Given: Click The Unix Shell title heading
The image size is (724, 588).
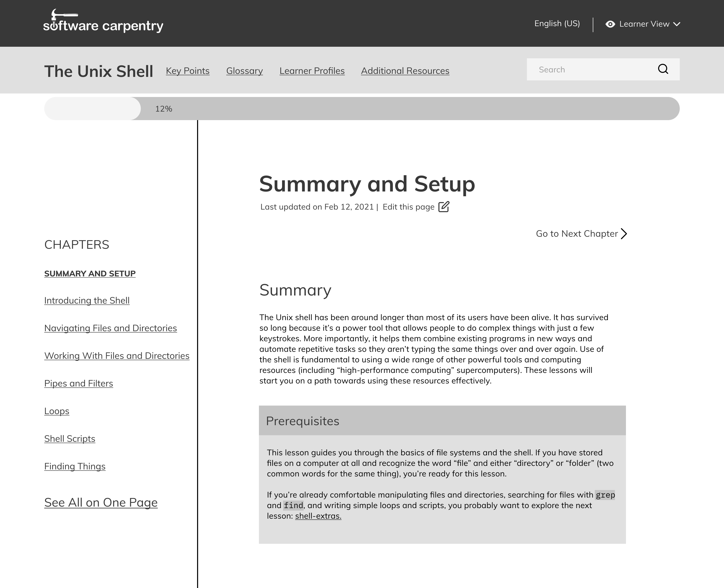Looking at the screenshot, I should tap(98, 71).
